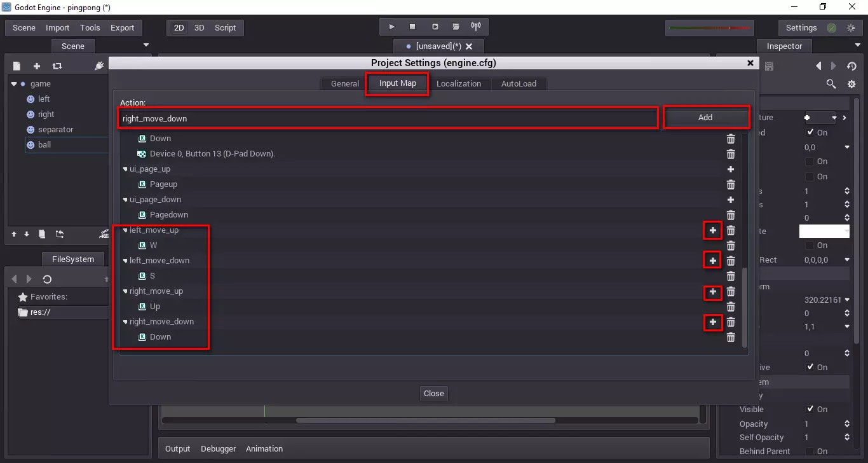Close the Project Settings with Close button
This screenshot has height=463, width=868.
coord(433,393)
